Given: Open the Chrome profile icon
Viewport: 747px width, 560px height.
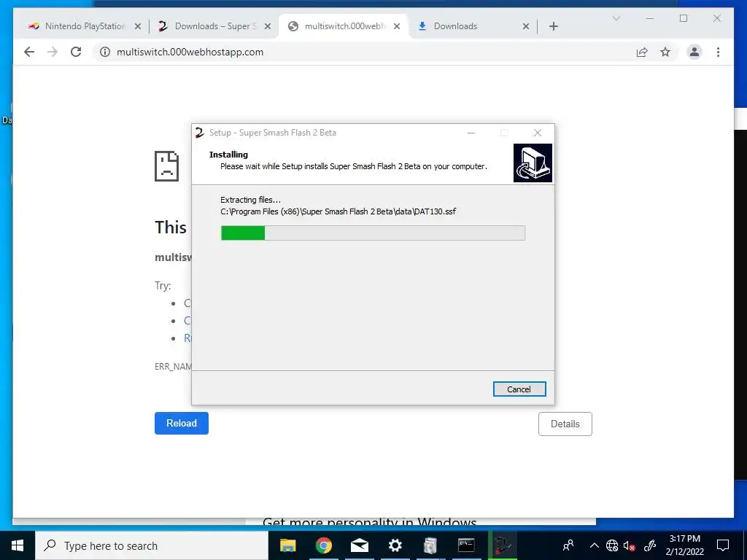Looking at the screenshot, I should 694,52.
